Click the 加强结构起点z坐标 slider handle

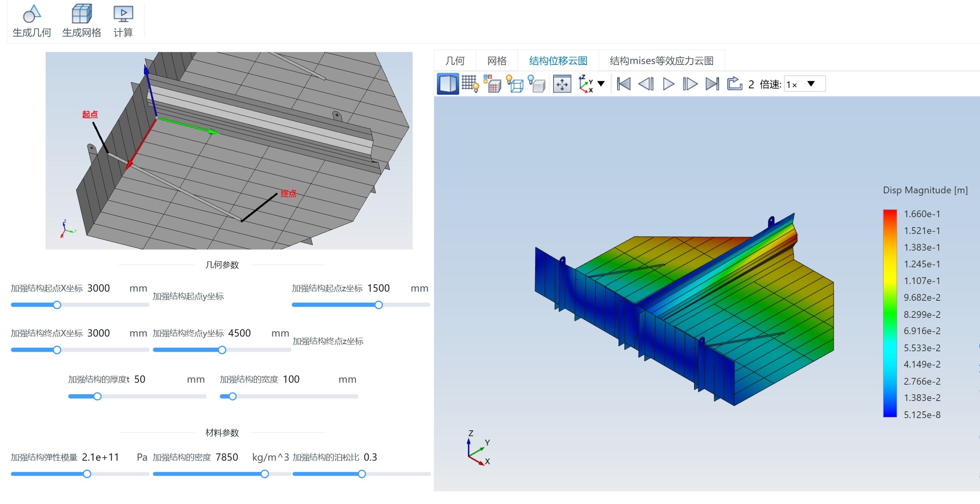[378, 305]
